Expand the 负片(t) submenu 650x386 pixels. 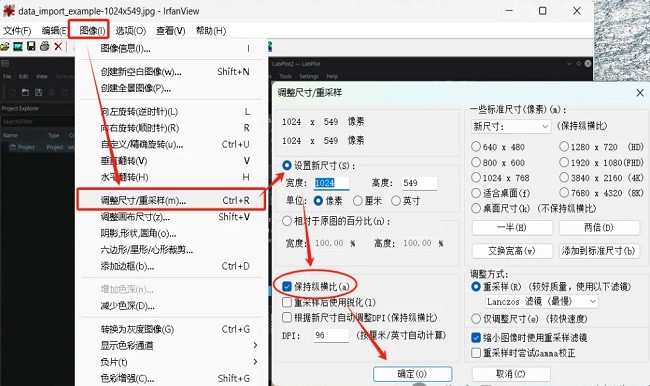point(172,362)
